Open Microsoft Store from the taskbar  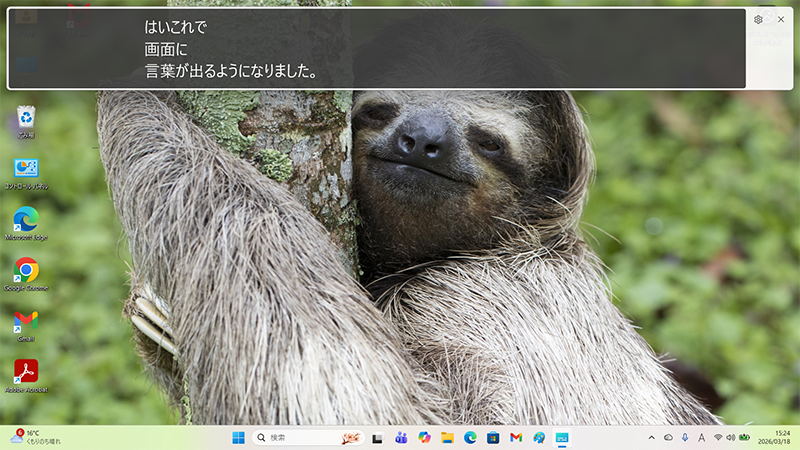pos(493,438)
